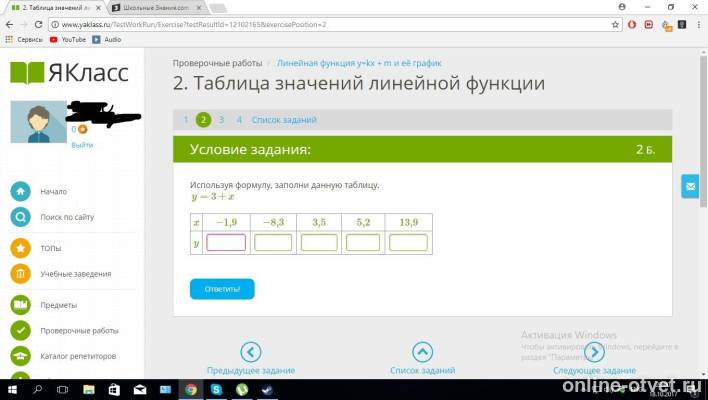
Task: Click the Следующее задание link text
Action: (x=594, y=371)
